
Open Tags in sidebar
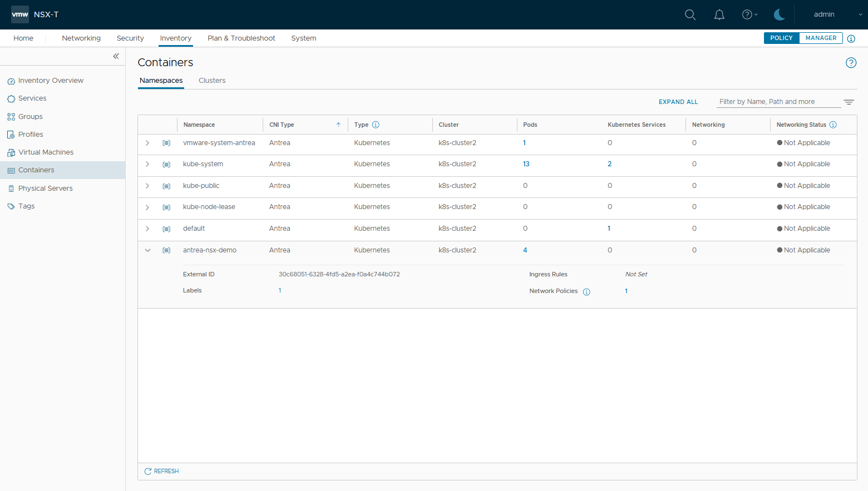pyautogui.click(x=26, y=206)
